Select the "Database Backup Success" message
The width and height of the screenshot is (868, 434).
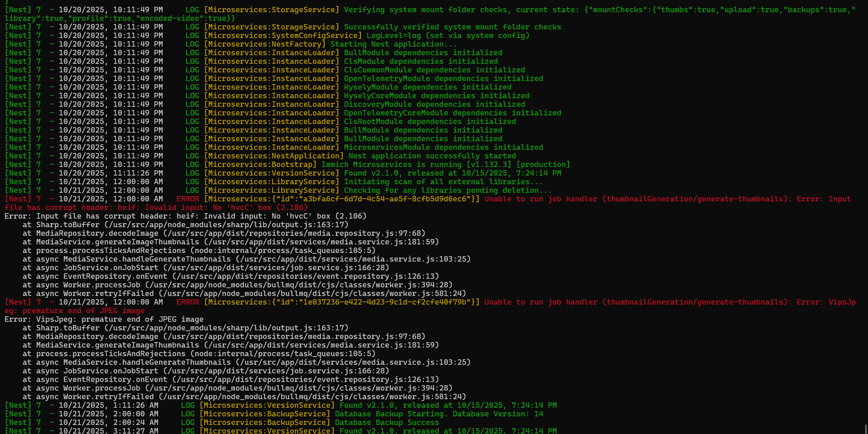387,423
